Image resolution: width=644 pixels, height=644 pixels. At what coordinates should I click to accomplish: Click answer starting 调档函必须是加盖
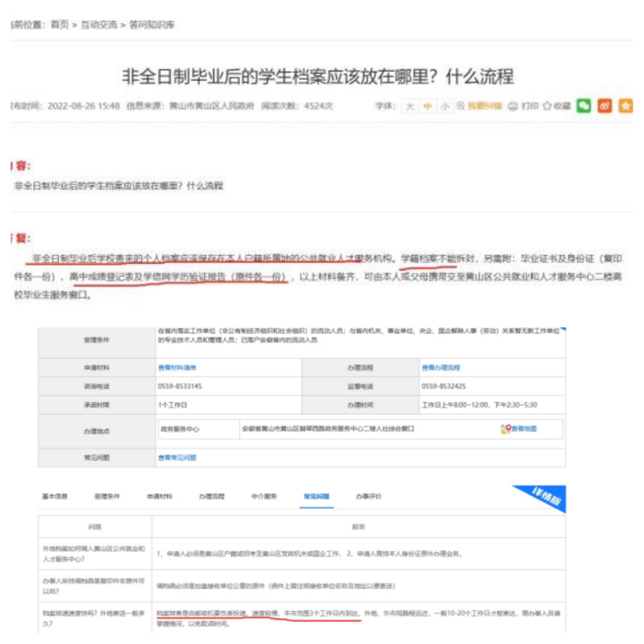pyautogui.click(x=276, y=586)
